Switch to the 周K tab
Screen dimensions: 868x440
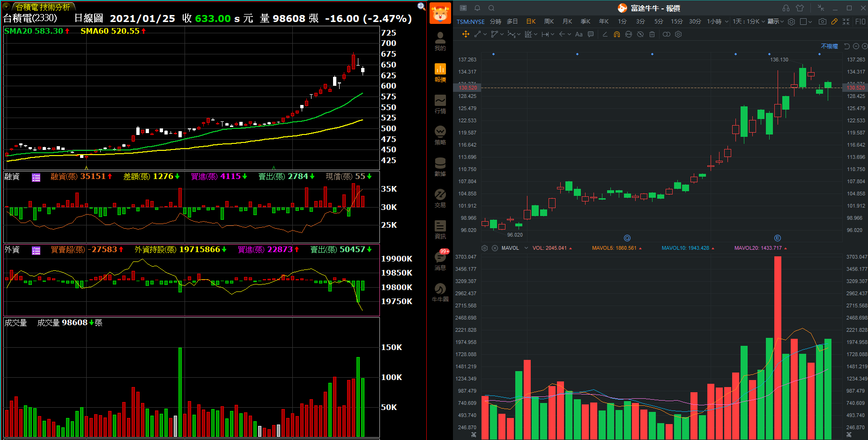click(549, 22)
